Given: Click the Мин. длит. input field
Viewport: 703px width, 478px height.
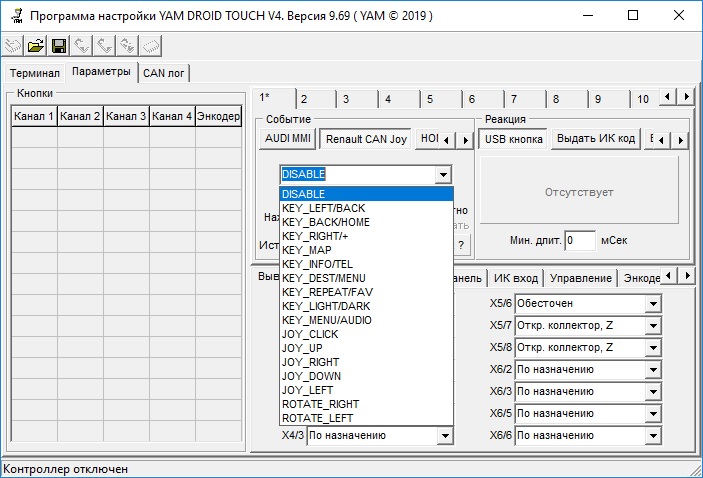Looking at the screenshot, I should [x=579, y=241].
